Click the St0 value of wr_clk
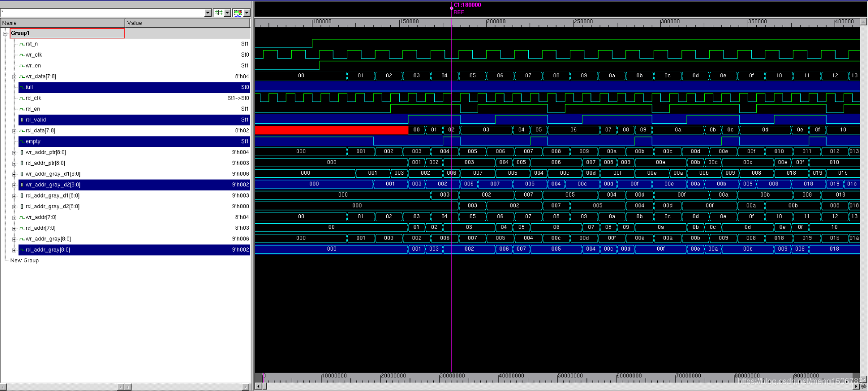Viewport: 868px width, 391px height. pos(245,55)
